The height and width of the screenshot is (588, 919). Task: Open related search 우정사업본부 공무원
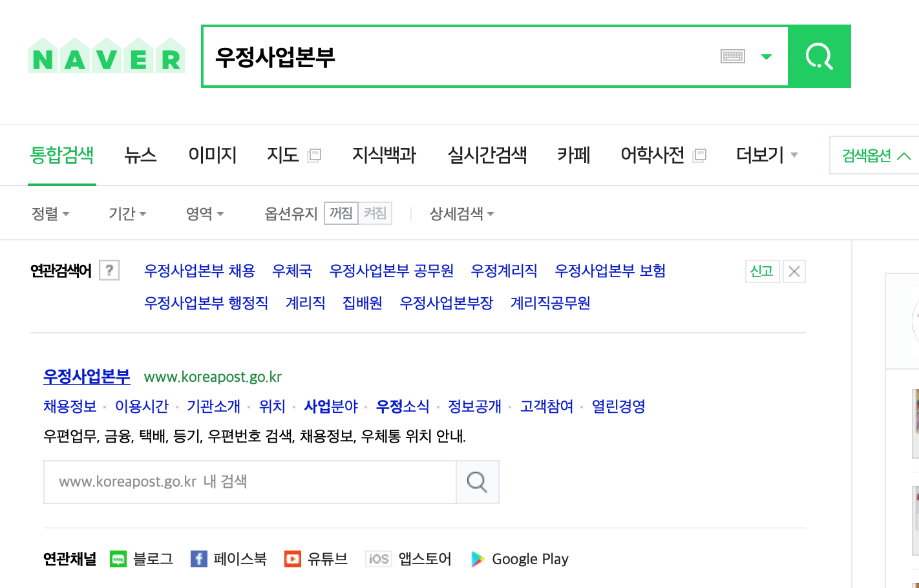pyautogui.click(x=392, y=271)
